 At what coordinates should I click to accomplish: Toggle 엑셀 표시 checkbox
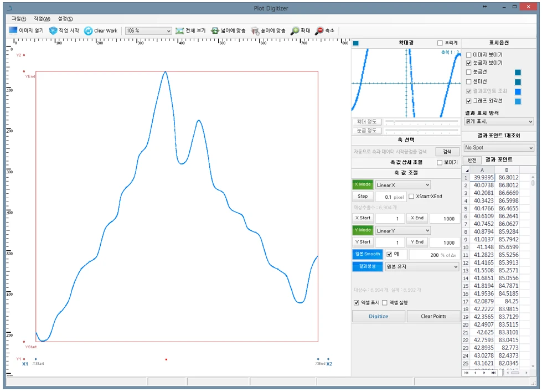point(357,303)
